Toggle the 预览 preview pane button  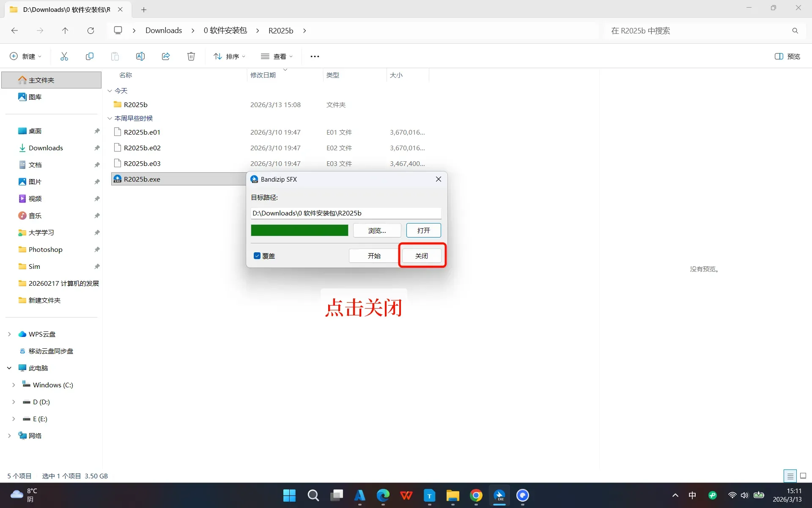click(x=787, y=56)
